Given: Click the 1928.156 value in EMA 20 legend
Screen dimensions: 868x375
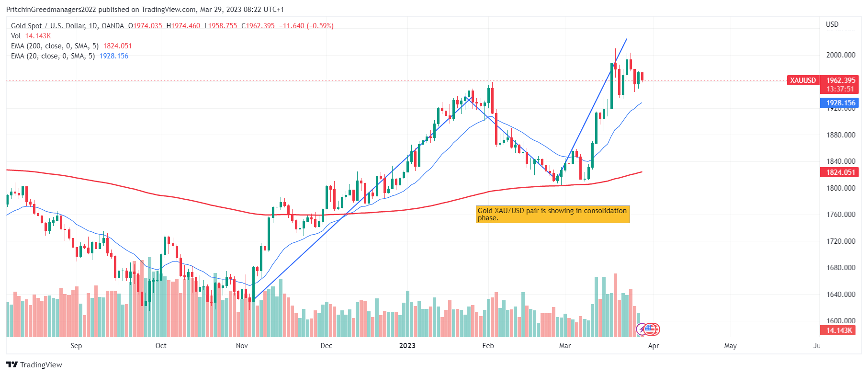Looking at the screenshot, I should tap(114, 56).
